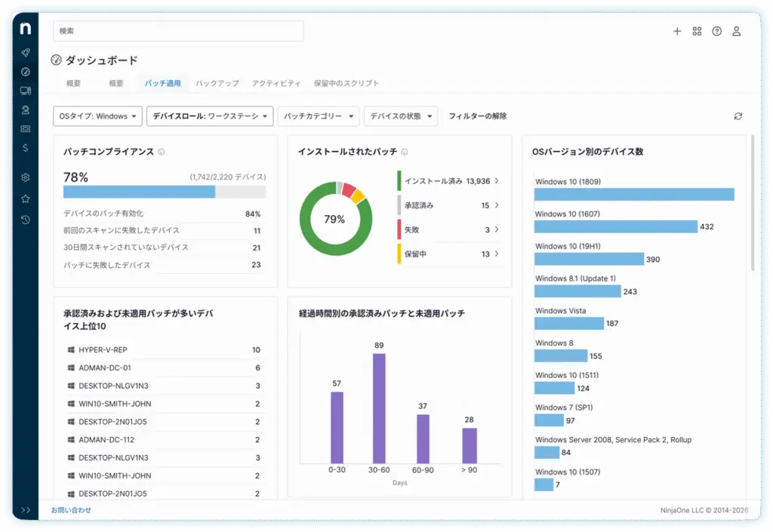Click the patch compliance 78% progress bar

pos(164,192)
